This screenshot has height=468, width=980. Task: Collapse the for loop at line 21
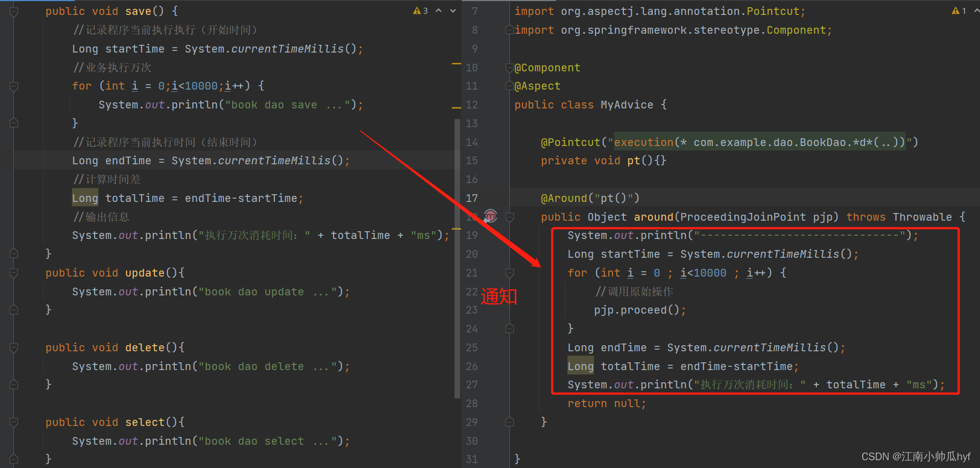(510, 273)
